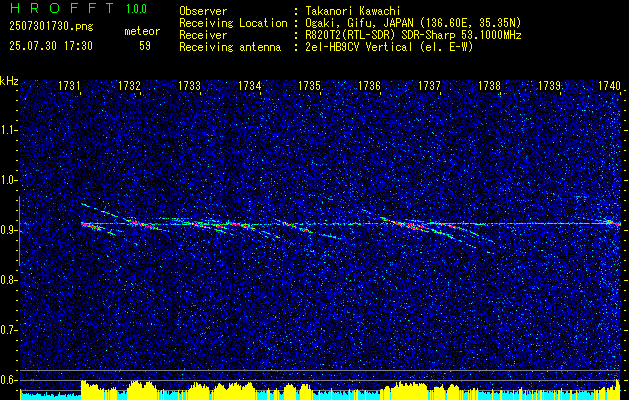Click the R820T2(RTL-SDR) SDR-Sharp 53.1000MHz text

[413, 35]
